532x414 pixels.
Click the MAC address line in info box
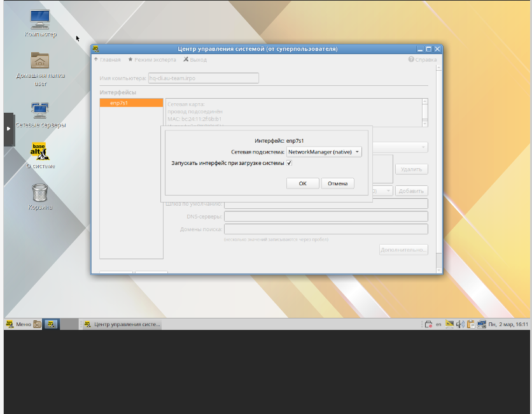pos(195,119)
